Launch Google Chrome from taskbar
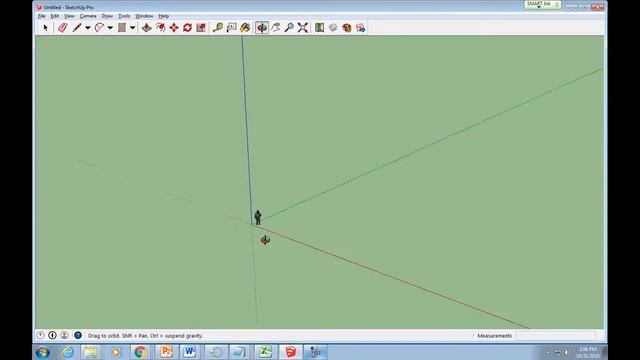640x360 pixels. click(x=140, y=352)
